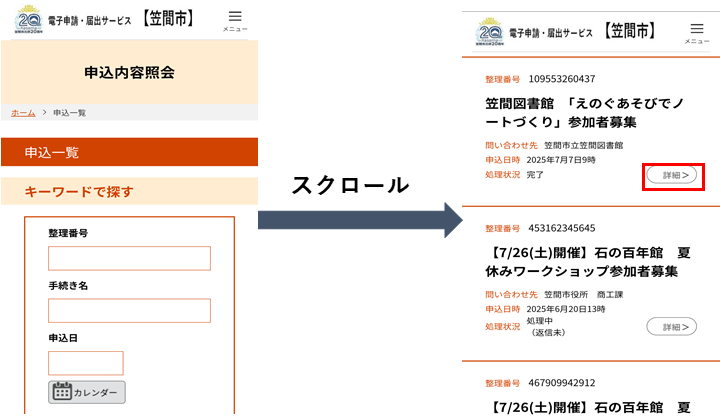Select contact 笠間市役所 商工課
This screenshot has width=721, height=418.
point(584,294)
